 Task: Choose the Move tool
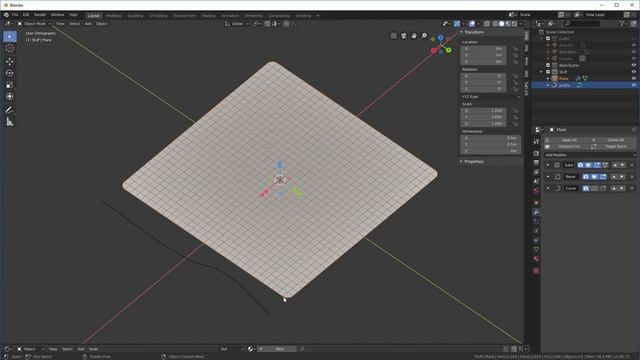10,62
